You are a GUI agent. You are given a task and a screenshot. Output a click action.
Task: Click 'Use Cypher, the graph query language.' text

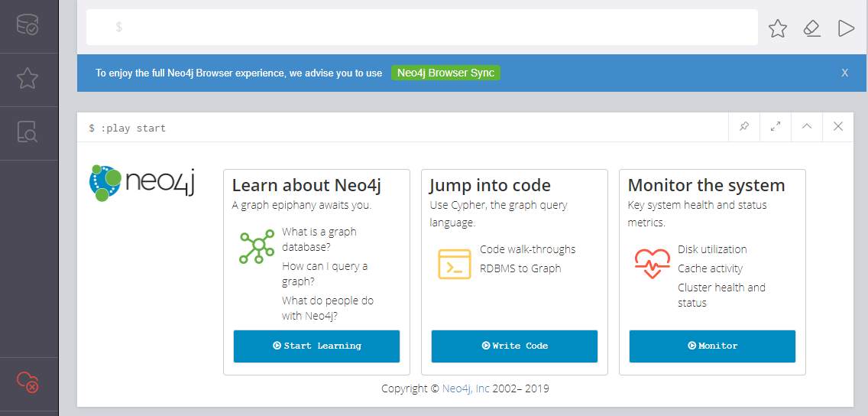[499, 214]
